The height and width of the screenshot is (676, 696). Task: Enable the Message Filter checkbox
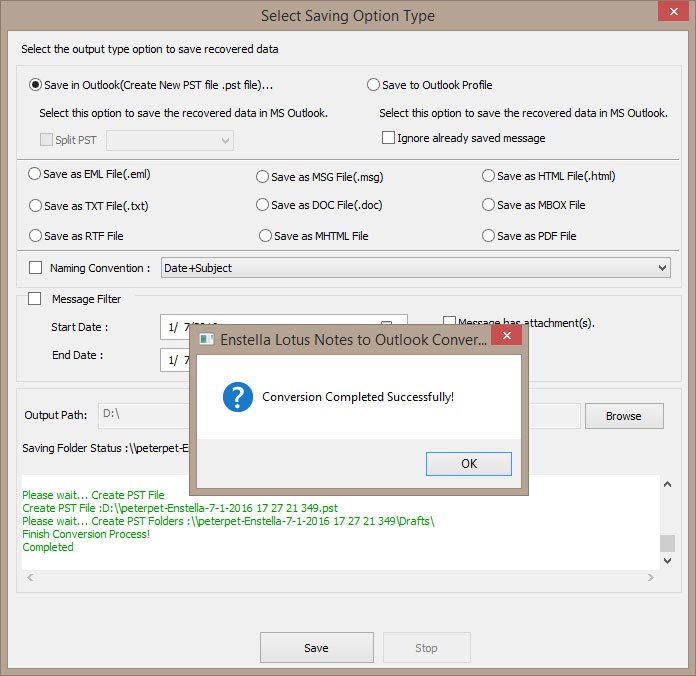pyautogui.click(x=36, y=299)
